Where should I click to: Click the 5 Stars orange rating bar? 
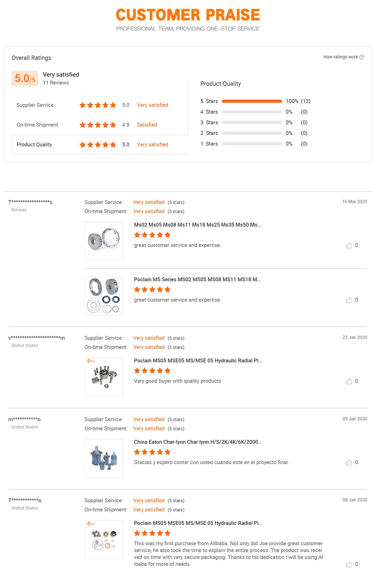click(x=252, y=101)
